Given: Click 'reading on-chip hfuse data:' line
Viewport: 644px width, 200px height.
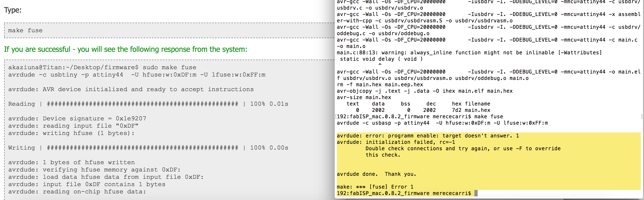Looking at the screenshot, I should coord(77,192).
